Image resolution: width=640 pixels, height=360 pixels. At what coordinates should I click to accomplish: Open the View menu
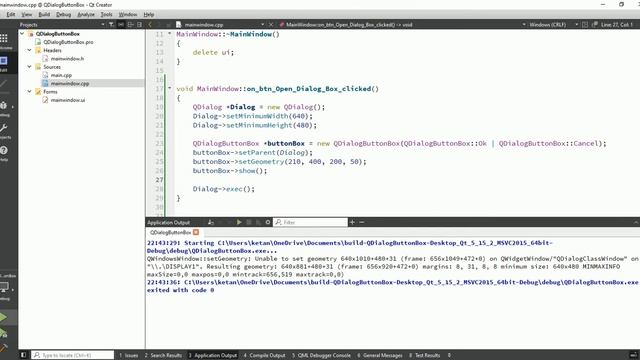(x=27, y=14)
